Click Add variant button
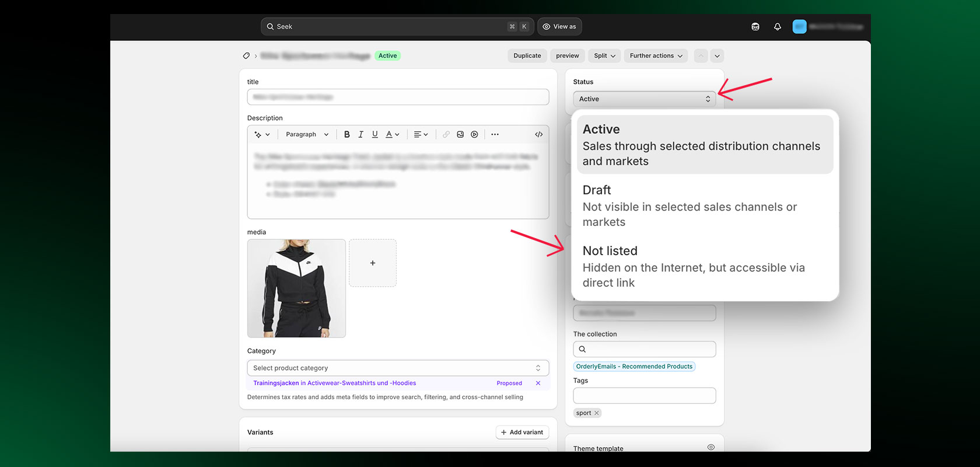The height and width of the screenshot is (467, 980). tap(521, 433)
